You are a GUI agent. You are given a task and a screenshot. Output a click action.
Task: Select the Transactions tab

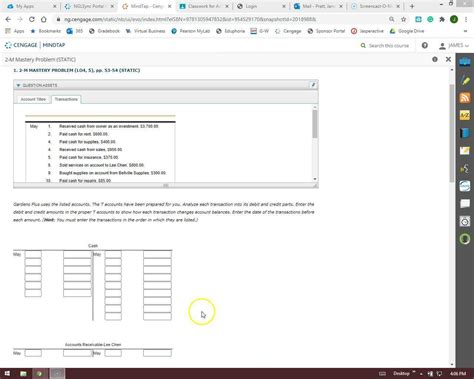click(x=66, y=99)
